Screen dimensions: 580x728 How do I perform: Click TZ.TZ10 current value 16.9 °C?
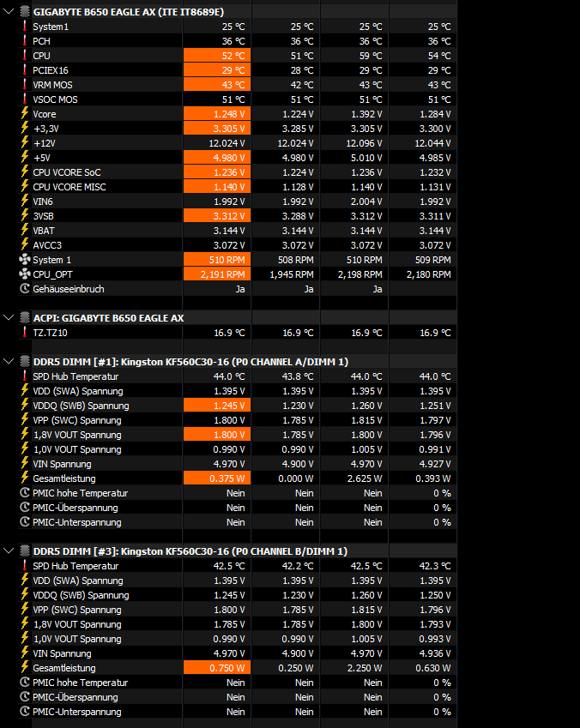(x=229, y=333)
